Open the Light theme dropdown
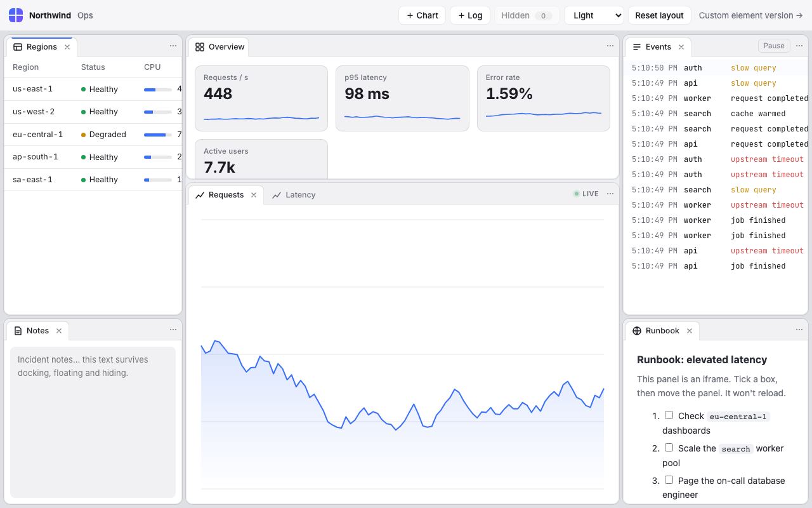The image size is (812, 508). 594,15
